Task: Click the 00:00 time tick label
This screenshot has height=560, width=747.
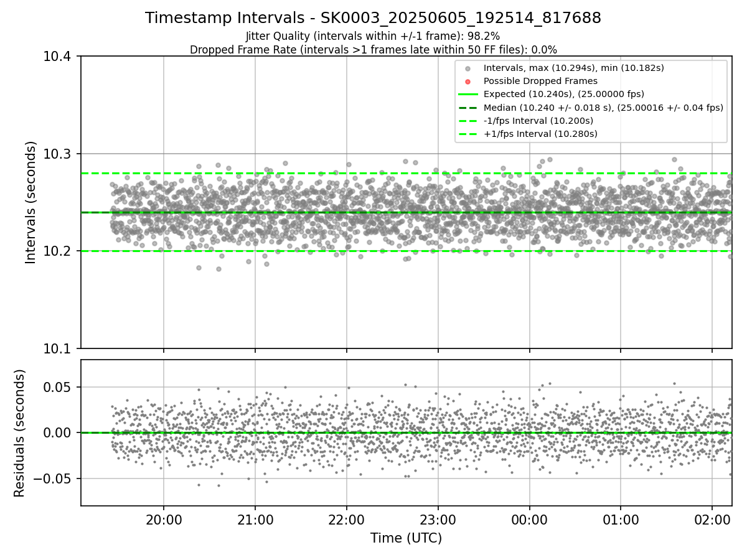Action: pos(529,520)
